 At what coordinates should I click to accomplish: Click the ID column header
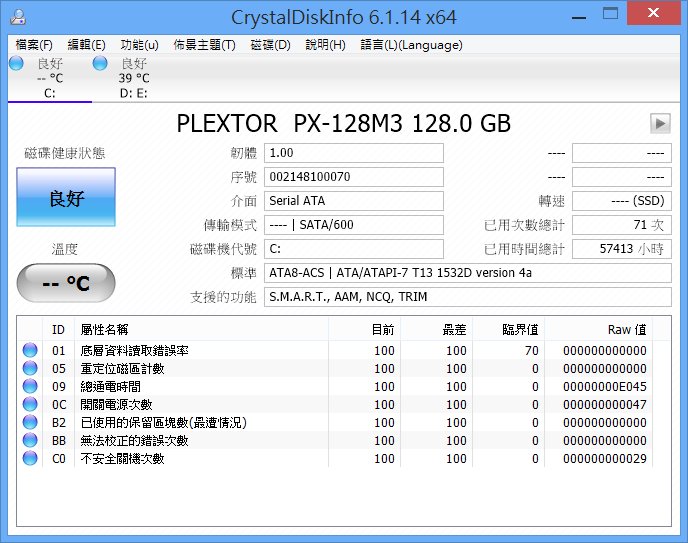(58, 329)
